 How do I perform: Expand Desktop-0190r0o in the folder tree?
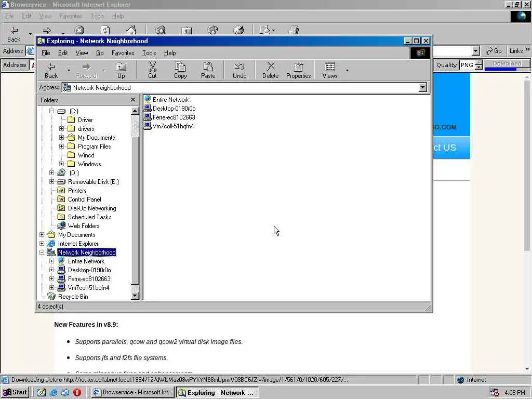coord(51,270)
